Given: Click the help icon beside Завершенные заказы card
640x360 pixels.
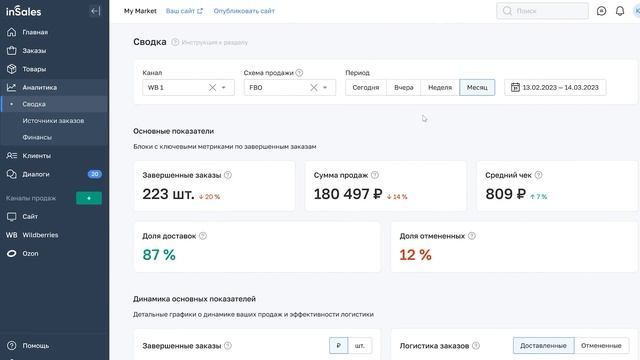Looking at the screenshot, I should coord(228,175).
